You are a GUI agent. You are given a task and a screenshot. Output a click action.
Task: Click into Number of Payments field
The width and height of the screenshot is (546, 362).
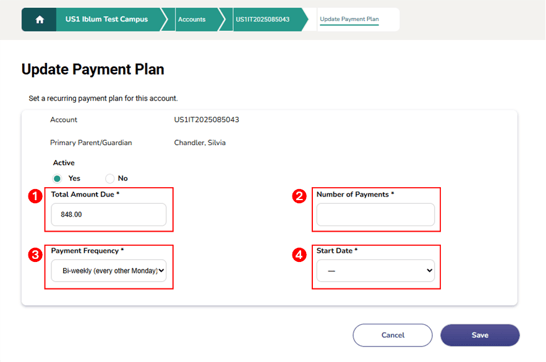[x=375, y=214]
